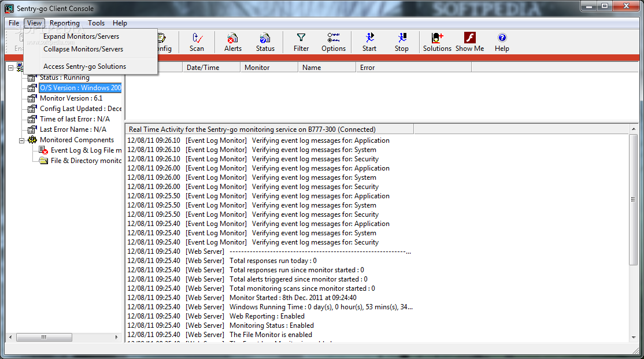Screen dimensions: 644x359
Task: Click the Real Time Activity header
Action: pyautogui.click(x=269, y=129)
